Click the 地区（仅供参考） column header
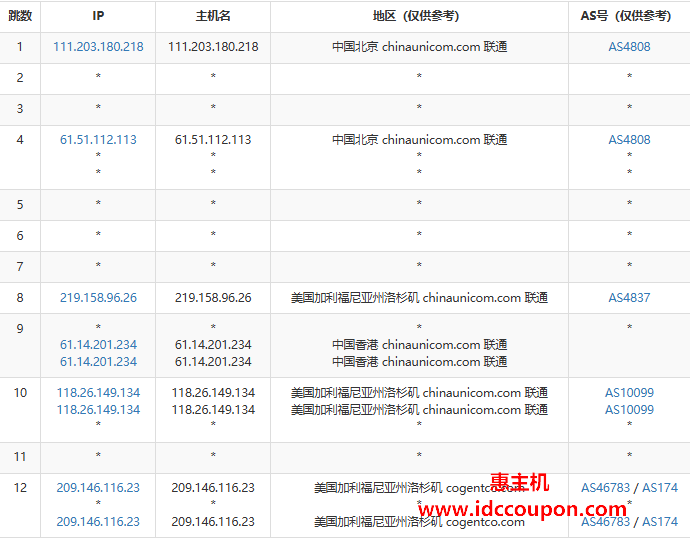Image resolution: width=690 pixels, height=539 pixels. 419,16
